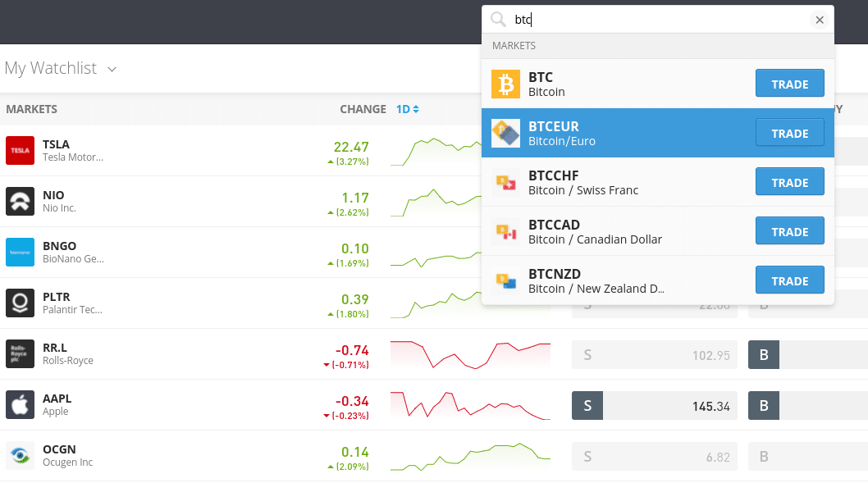The image size is (868, 492).
Task: Click the Apple logo icon
Action: (x=20, y=405)
